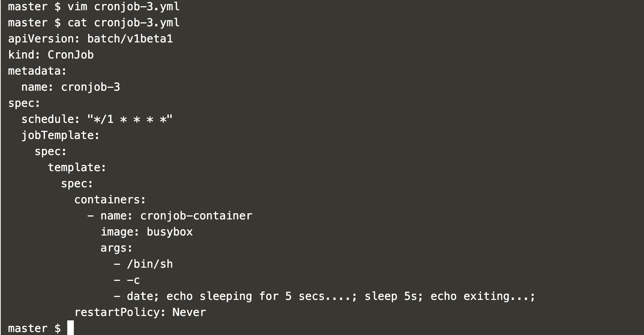Screen dimensions: 644x335
Task: Click the 'metadata:' key
Action: [37, 71]
